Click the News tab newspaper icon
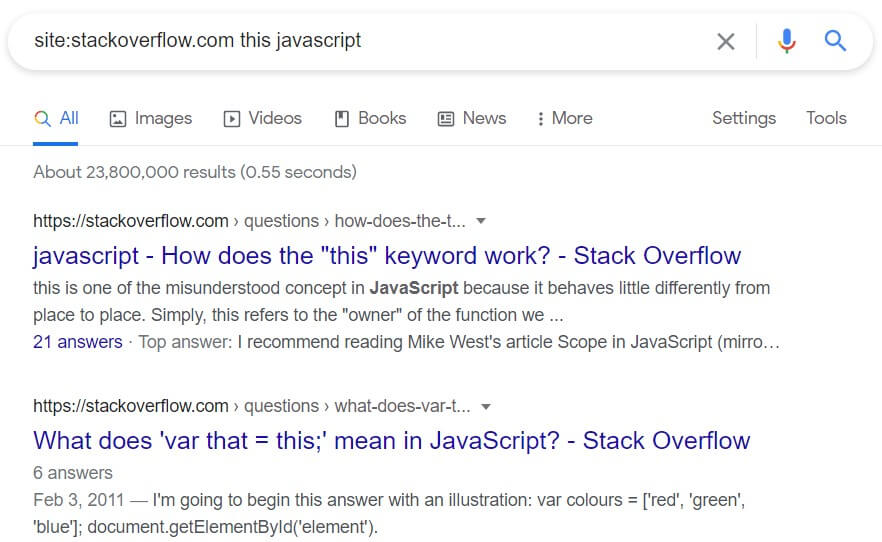 446,119
